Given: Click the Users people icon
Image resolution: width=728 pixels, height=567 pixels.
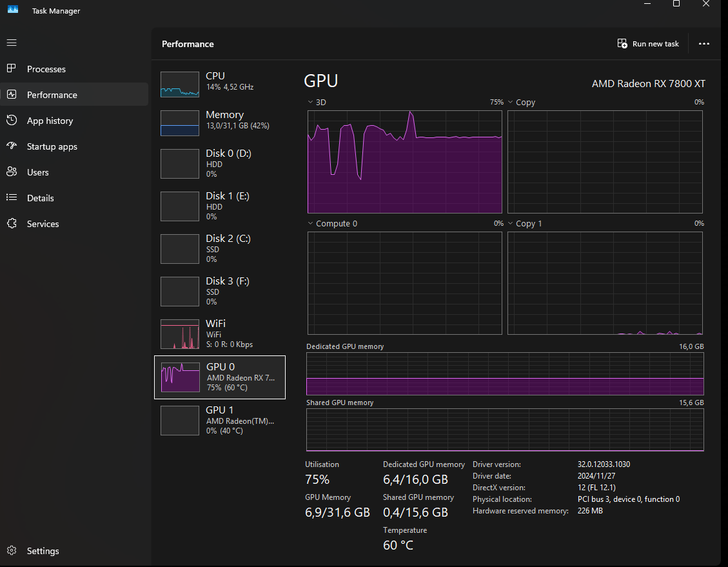Looking at the screenshot, I should (x=12, y=172).
